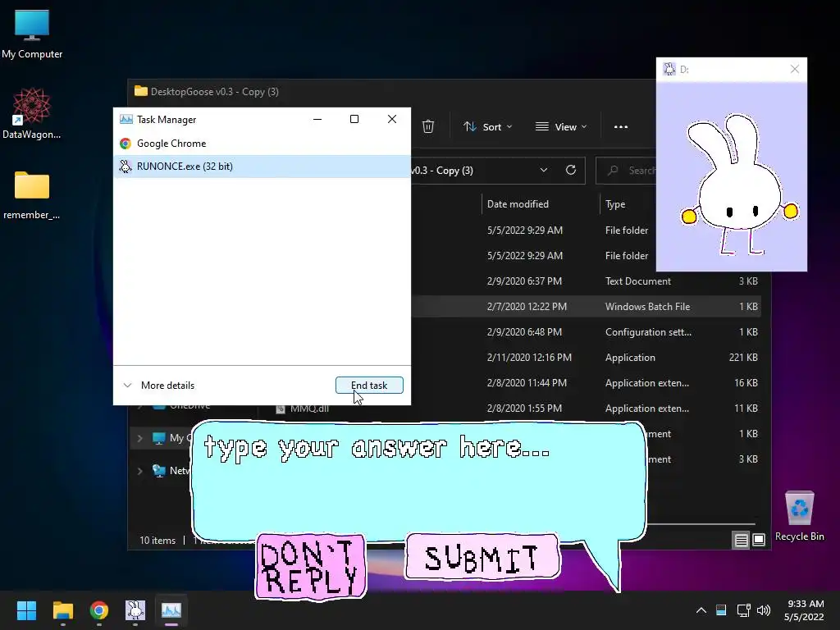Open the Recycle Bin on desktop
840x630 pixels.
(x=799, y=516)
